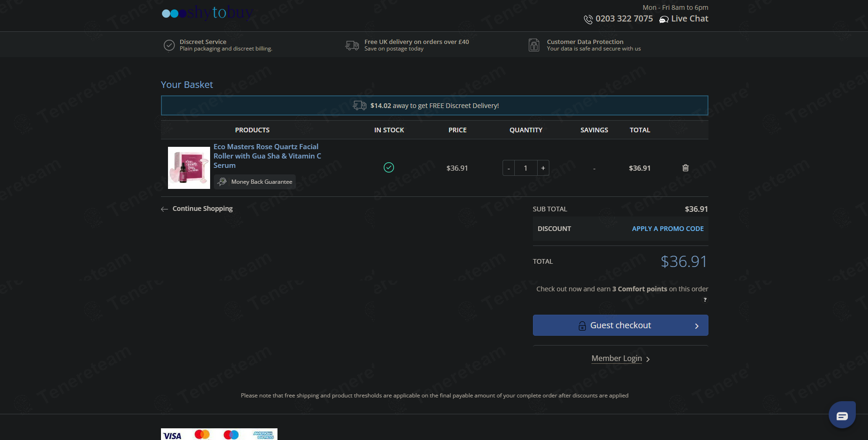Viewport: 868px width, 440px height.
Task: Open the chat widget bubble at bottom right
Action: click(x=842, y=415)
